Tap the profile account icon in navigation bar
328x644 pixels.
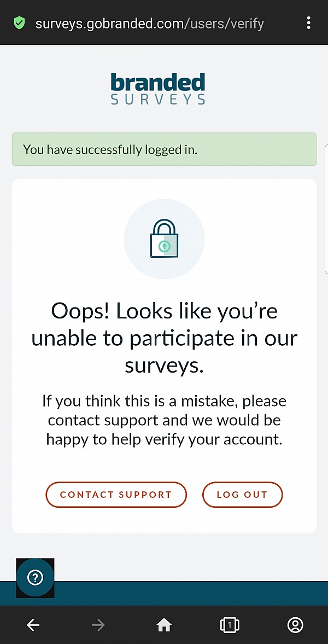point(295,625)
